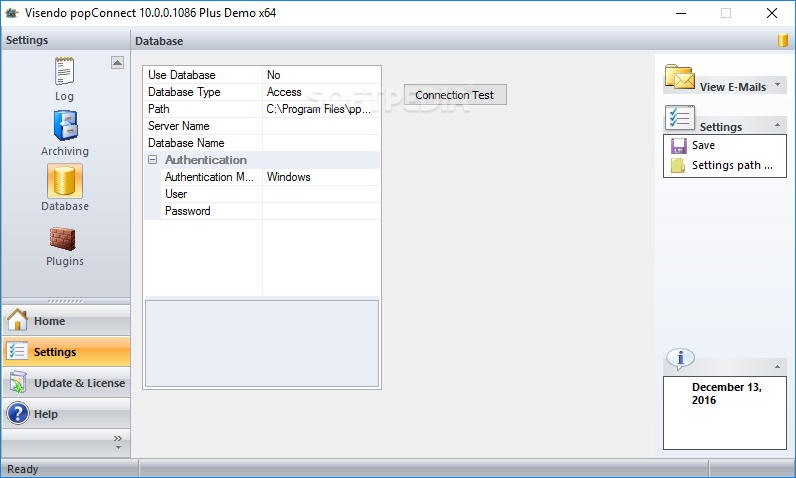Click the View E-Mails folder icon
The image size is (796, 478).
(680, 77)
